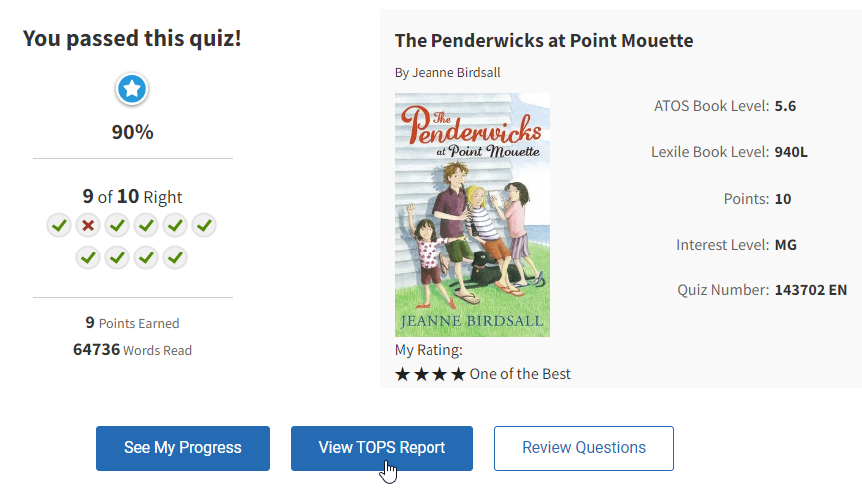
Task: Click the View TOPS Report button
Action: tap(382, 448)
